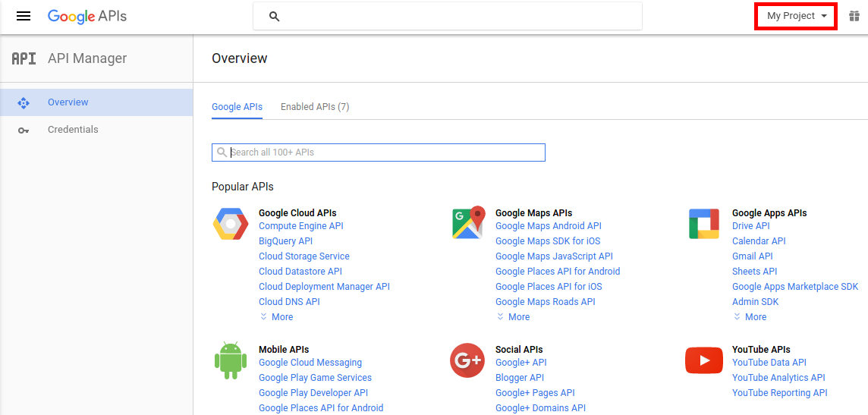Open Cloud Deployment Manager API link
Screen dimensions: 868x415
point(325,287)
